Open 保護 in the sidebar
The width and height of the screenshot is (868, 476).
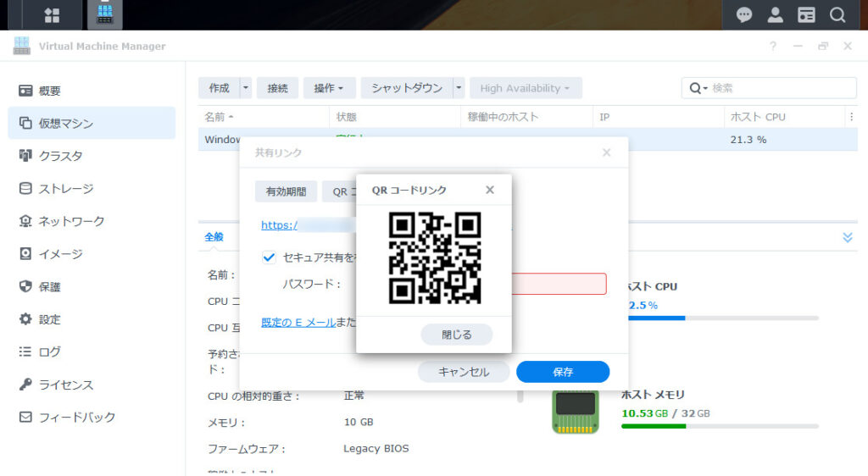pyautogui.click(x=92, y=286)
